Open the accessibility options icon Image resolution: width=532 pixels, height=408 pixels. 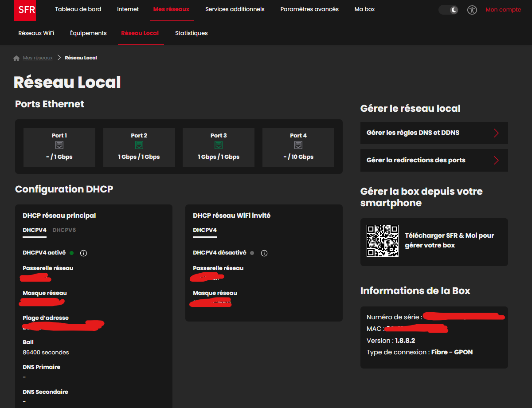pyautogui.click(x=472, y=10)
